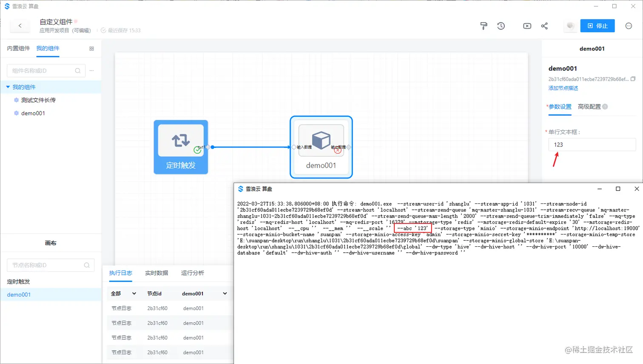The height and width of the screenshot is (364, 643).
Task: Open the ellipsis menu beside the component search
Action: (x=92, y=71)
